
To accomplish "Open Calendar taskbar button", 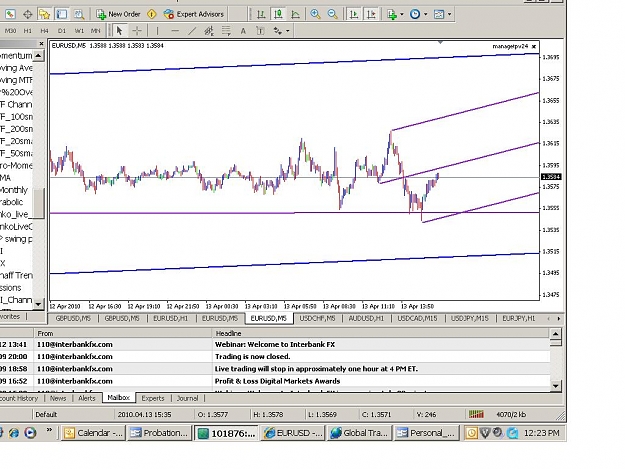I will [x=93, y=433].
